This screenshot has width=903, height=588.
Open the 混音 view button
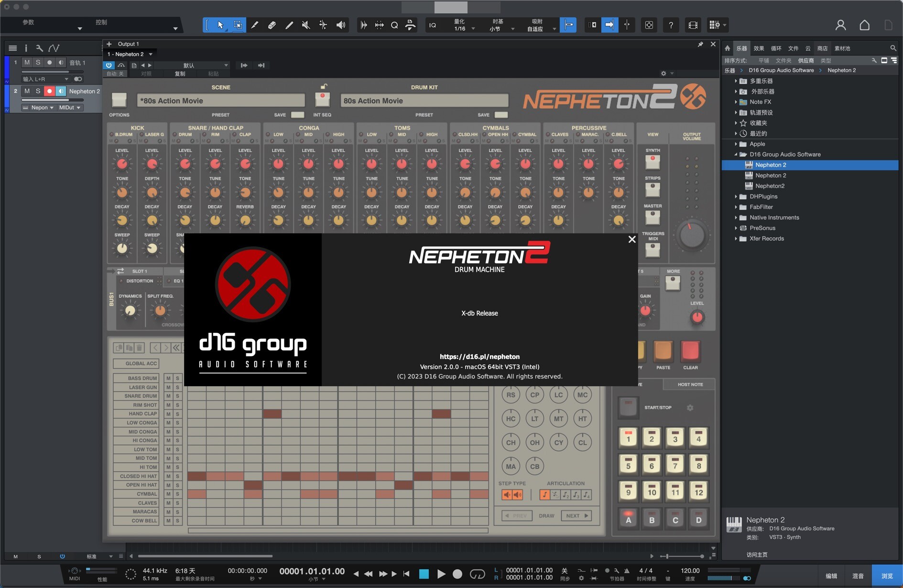(x=858, y=576)
